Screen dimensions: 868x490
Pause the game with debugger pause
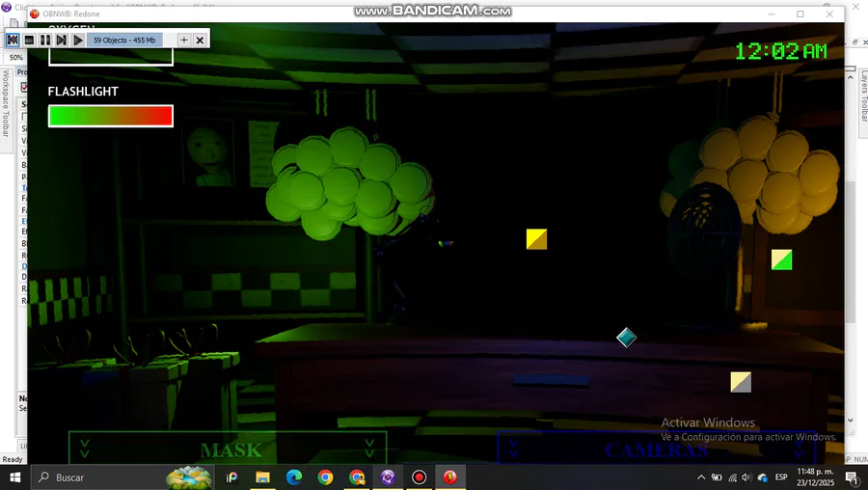(x=45, y=40)
